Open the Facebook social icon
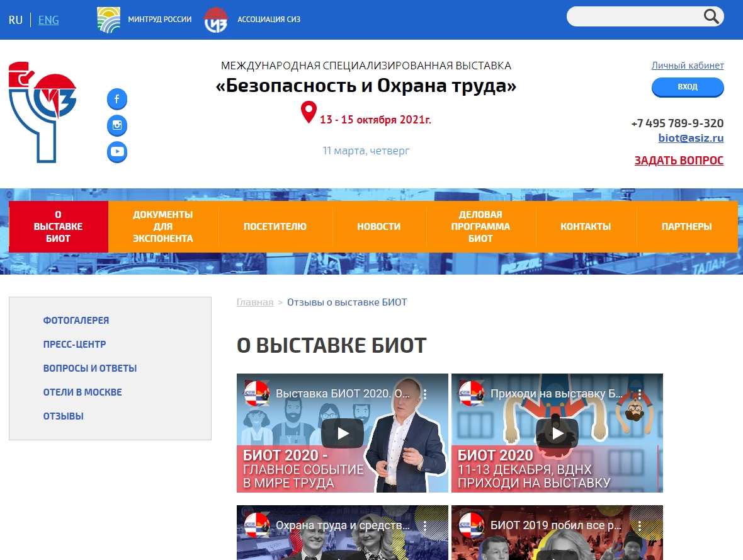Viewport: 743px width, 560px height. pyautogui.click(x=117, y=99)
